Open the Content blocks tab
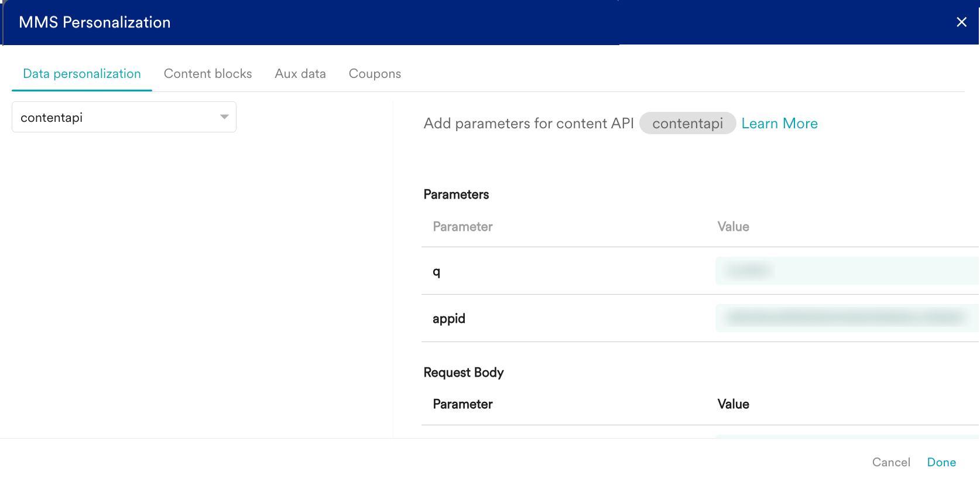Screen dimensions: 980x478 (208, 74)
